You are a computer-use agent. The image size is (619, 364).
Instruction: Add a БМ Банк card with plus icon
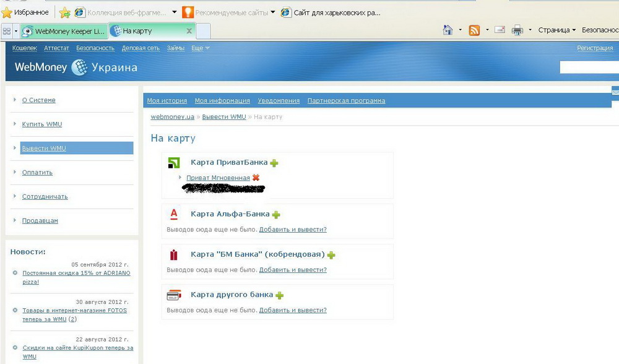pos(331,255)
